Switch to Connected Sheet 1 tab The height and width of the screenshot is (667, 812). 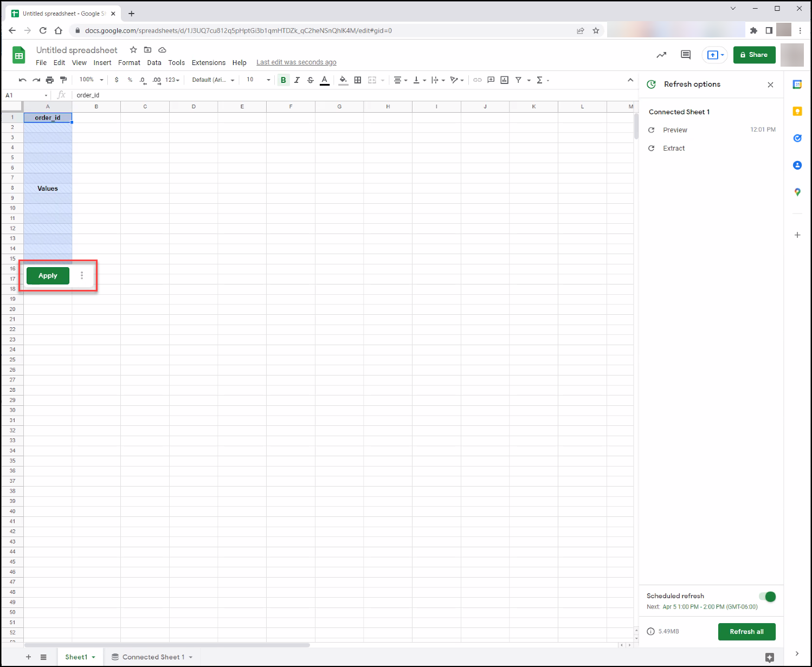pos(152,657)
